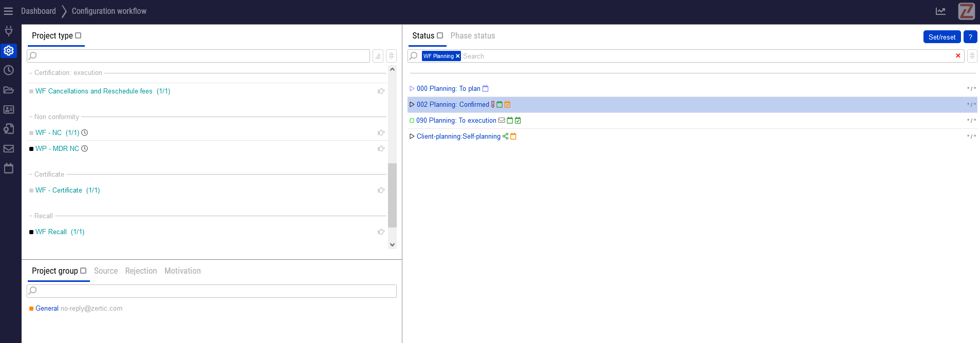The height and width of the screenshot is (343, 980).
Task: Expand the 000 Planning: To plan row
Action: 412,89
